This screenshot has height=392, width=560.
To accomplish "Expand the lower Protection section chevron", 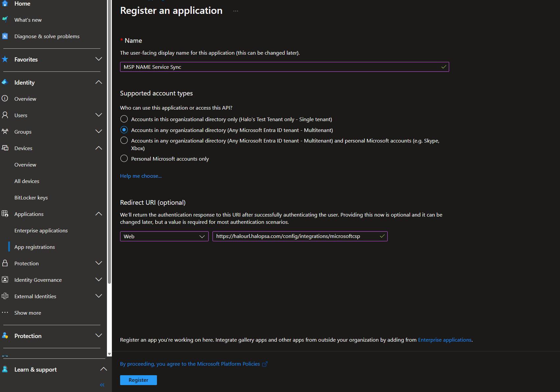I will coord(99,335).
